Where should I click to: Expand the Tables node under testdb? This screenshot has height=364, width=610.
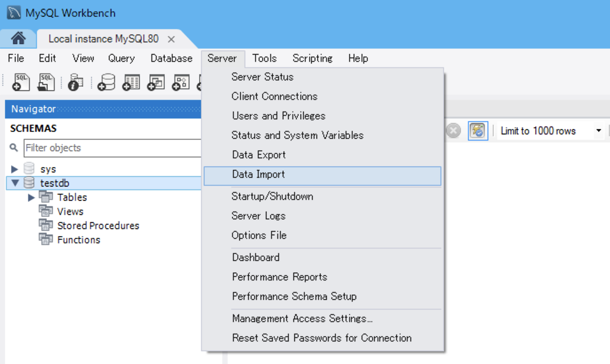click(x=31, y=197)
